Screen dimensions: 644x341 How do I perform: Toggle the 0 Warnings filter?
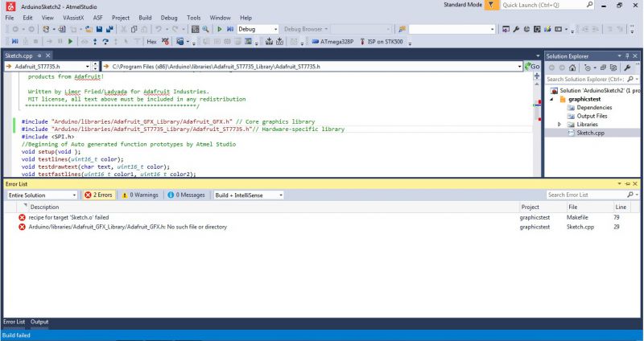click(140, 195)
